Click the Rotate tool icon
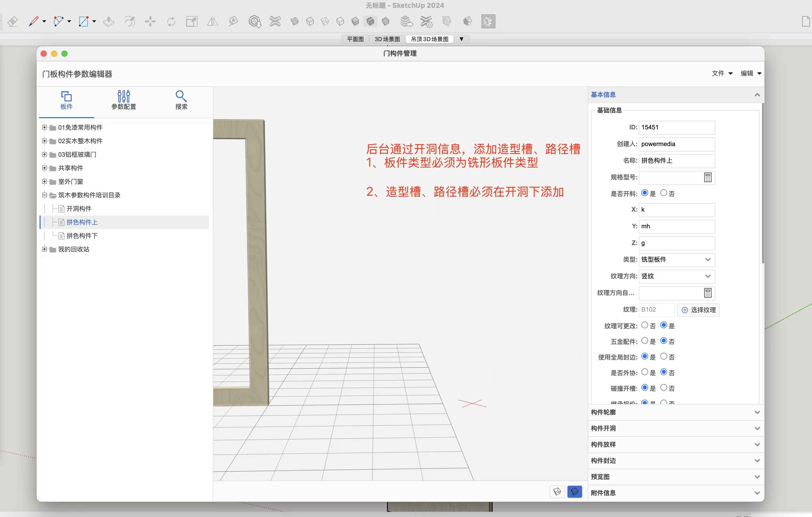 click(x=171, y=22)
